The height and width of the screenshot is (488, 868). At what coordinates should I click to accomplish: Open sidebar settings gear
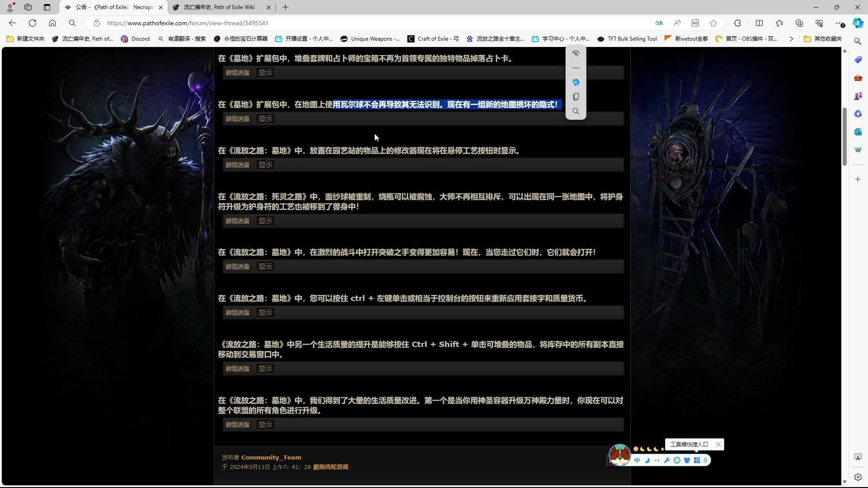858,477
